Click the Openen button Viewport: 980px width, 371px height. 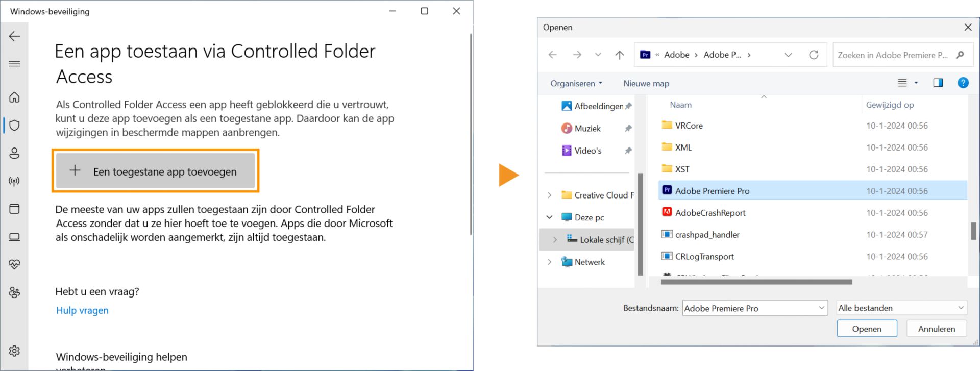[x=867, y=329]
